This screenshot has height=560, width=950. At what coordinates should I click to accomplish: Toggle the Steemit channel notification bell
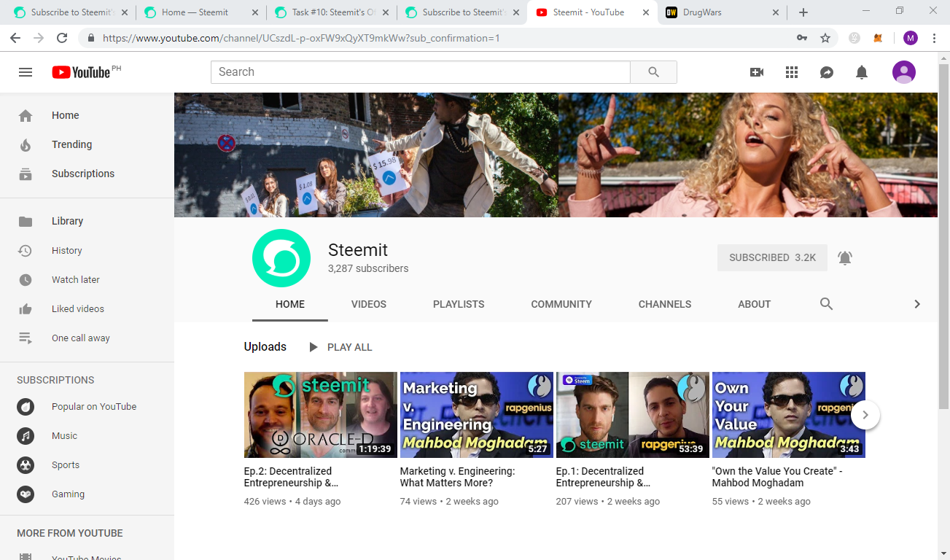coord(845,257)
